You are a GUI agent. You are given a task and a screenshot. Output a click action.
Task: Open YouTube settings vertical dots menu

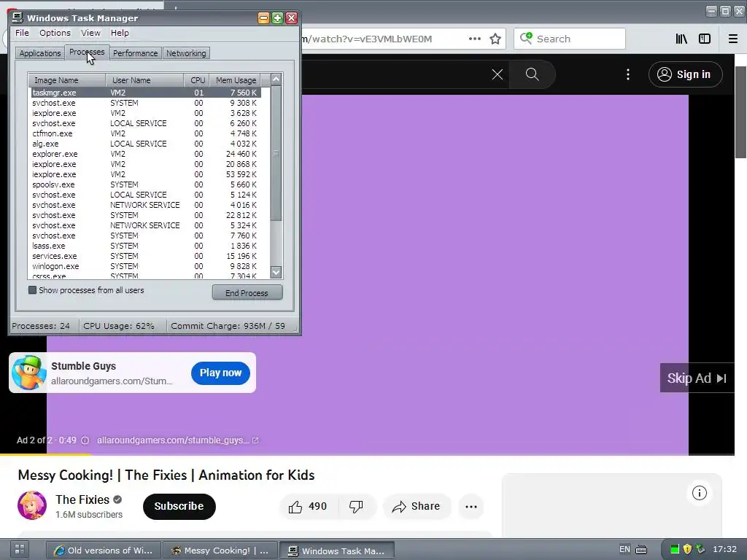(628, 74)
